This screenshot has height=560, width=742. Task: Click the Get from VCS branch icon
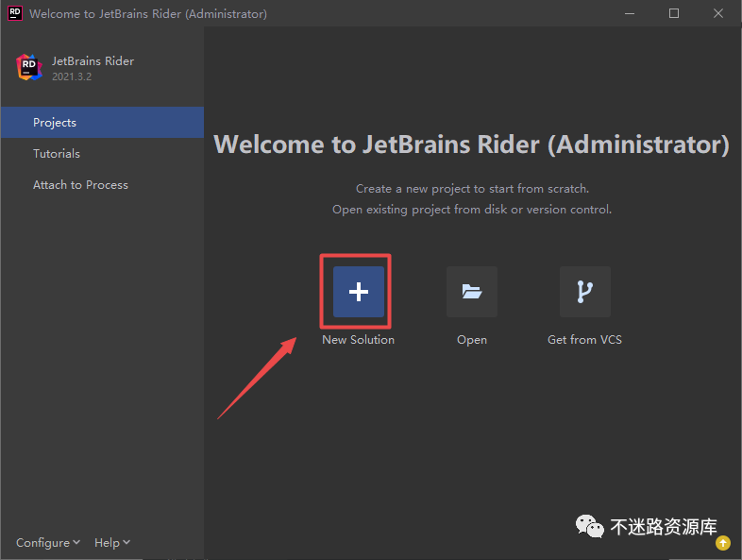585,292
